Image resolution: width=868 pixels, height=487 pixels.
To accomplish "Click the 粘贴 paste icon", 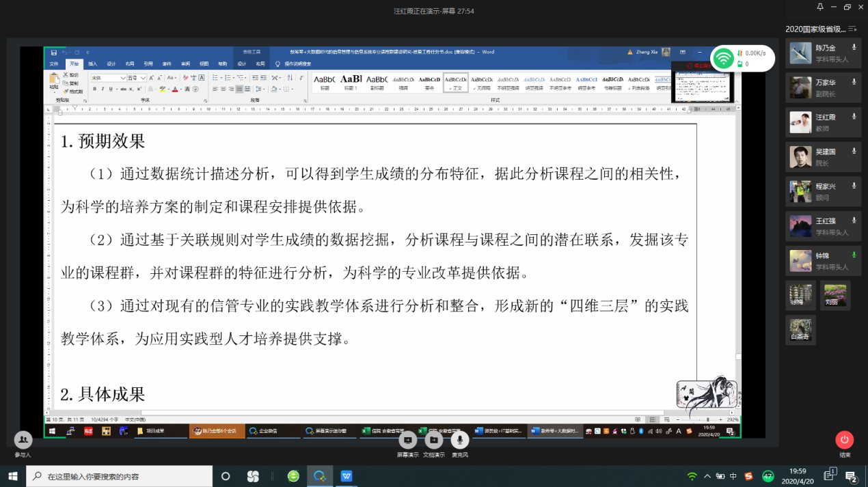I will click(x=53, y=82).
